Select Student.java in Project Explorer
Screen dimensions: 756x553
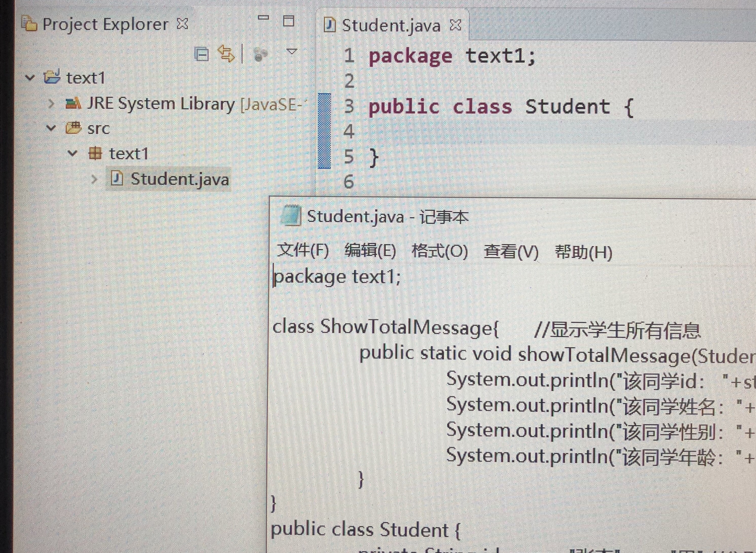(179, 179)
